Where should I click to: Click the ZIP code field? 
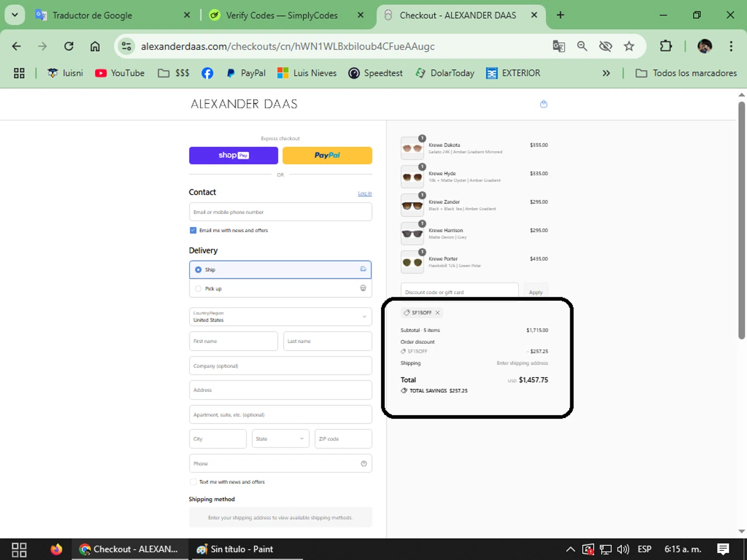click(343, 439)
